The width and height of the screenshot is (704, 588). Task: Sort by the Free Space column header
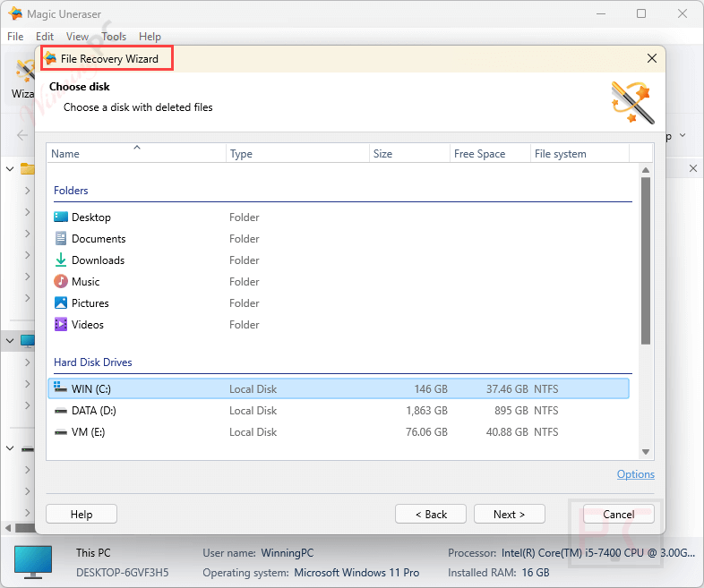(490, 153)
